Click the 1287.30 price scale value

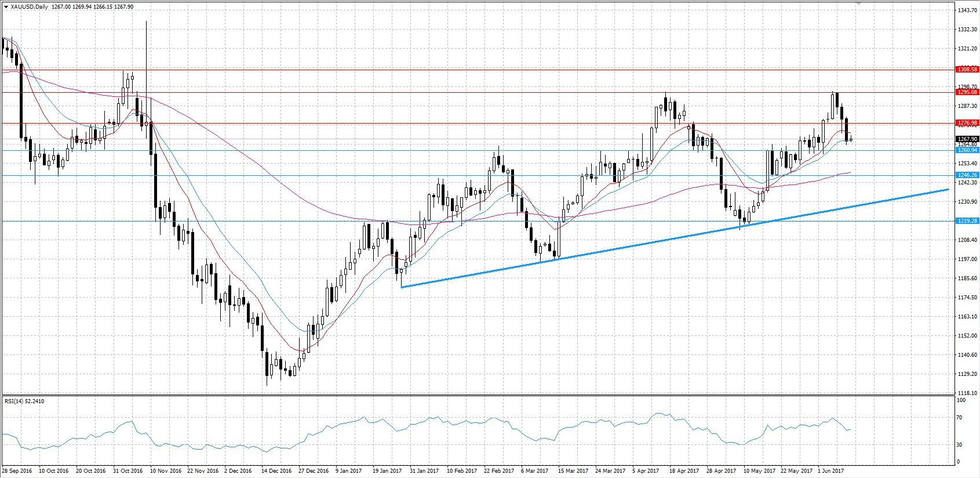[967, 106]
